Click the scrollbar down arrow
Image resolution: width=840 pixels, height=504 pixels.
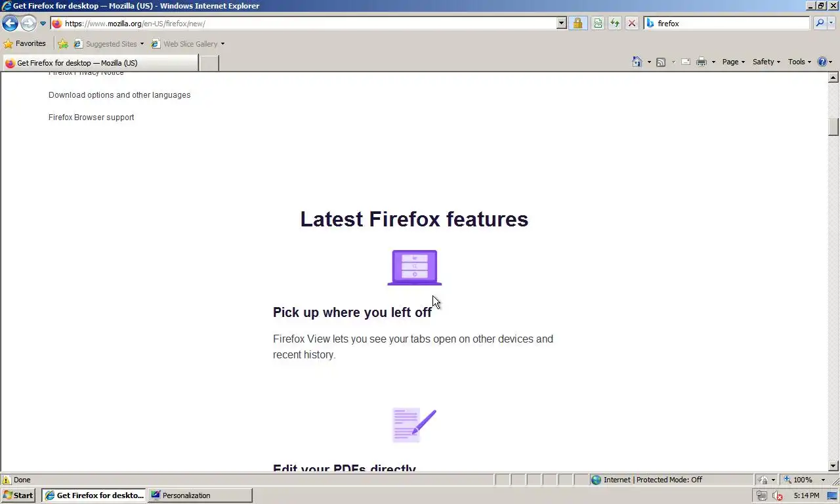click(833, 466)
